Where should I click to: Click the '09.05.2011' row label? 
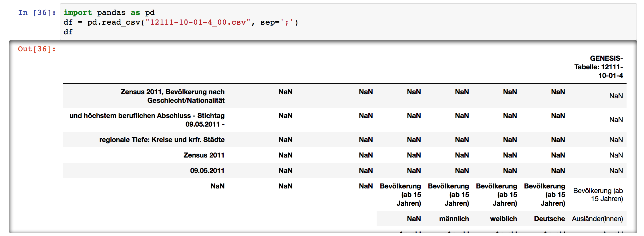[x=207, y=171]
